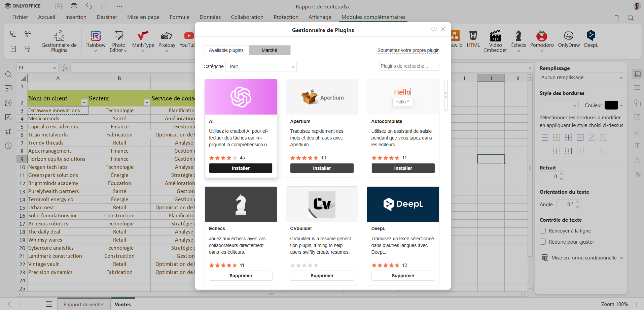This screenshot has width=644, height=310.
Task: Click Soumettez votre propre plugin link
Action: (408, 50)
